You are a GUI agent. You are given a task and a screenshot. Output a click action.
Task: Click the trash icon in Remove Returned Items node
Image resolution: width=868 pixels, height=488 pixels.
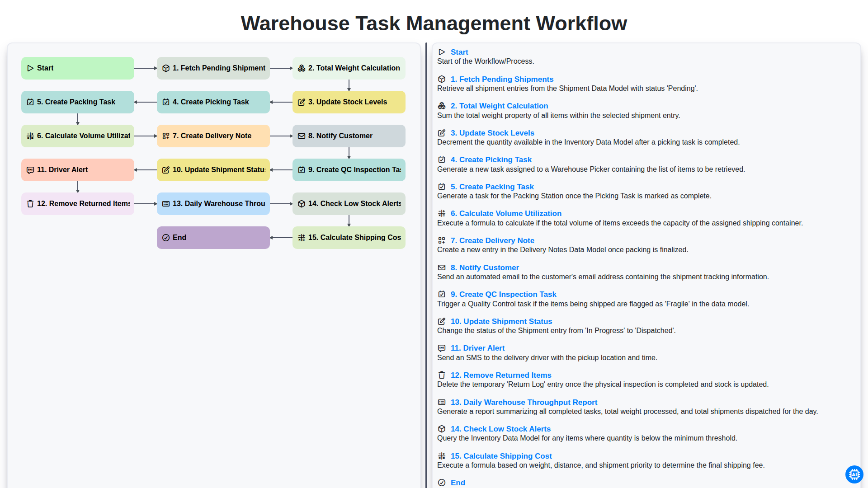pyautogui.click(x=30, y=204)
